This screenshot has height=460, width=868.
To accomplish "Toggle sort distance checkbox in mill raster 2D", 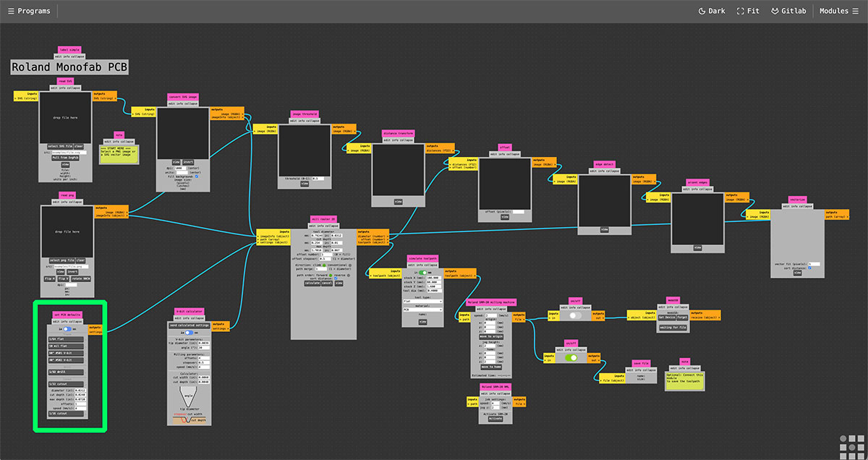I will click(336, 278).
